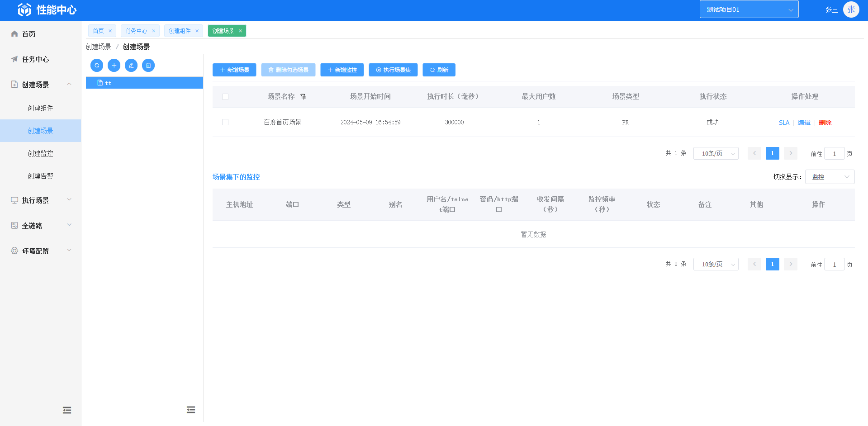Open 创建监控 in the sidebar
Screen dimensions: 868x426
point(41,153)
